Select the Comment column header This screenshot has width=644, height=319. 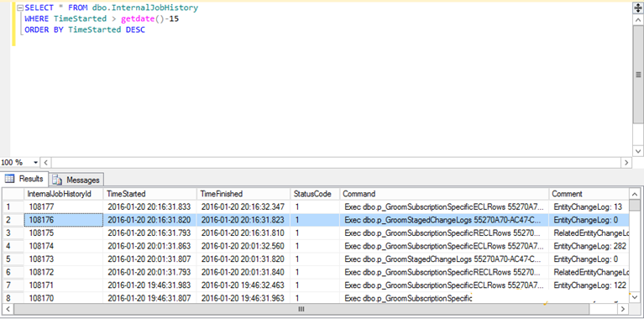pyautogui.click(x=589, y=194)
